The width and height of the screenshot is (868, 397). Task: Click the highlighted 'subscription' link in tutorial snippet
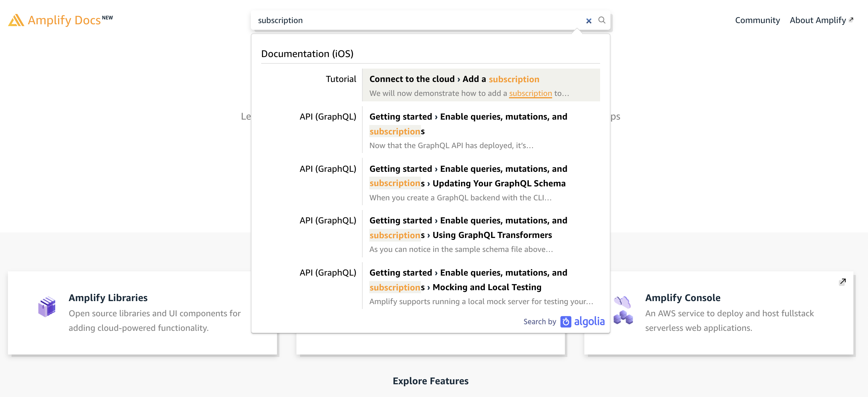[530, 93]
